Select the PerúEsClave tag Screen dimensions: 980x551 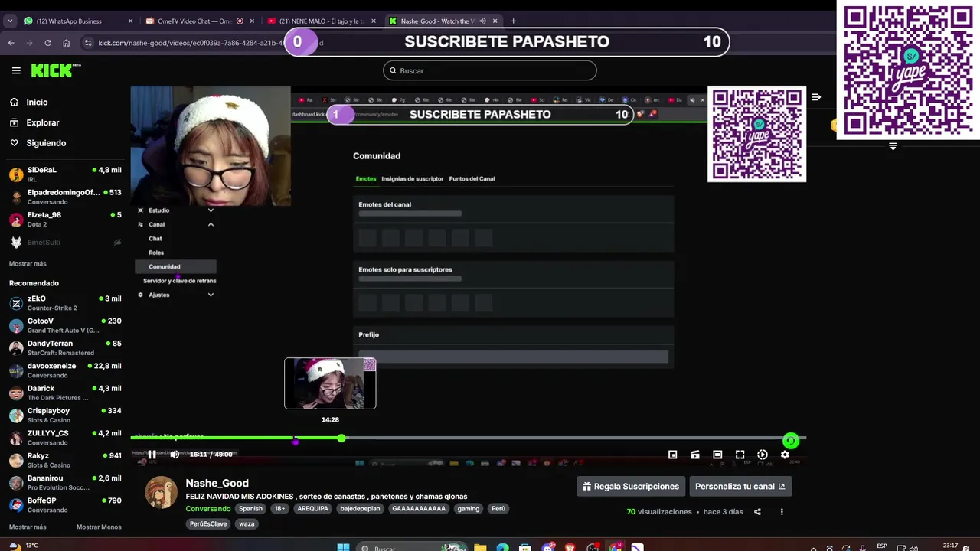[208, 524]
